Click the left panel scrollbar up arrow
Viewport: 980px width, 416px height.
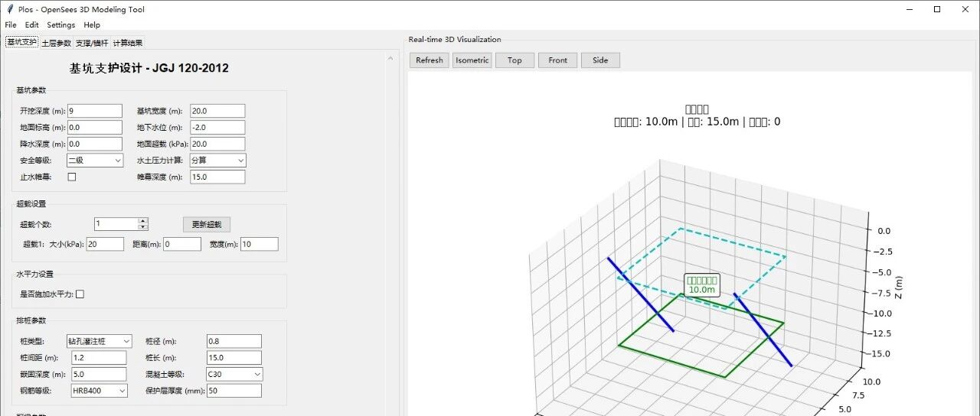point(390,59)
